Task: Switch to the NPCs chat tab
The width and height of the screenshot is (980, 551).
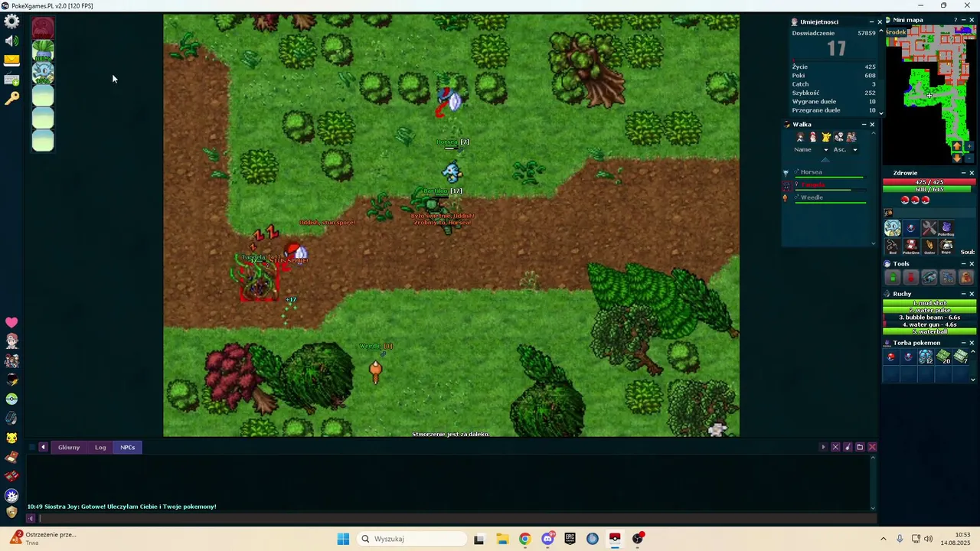Action: (x=128, y=447)
